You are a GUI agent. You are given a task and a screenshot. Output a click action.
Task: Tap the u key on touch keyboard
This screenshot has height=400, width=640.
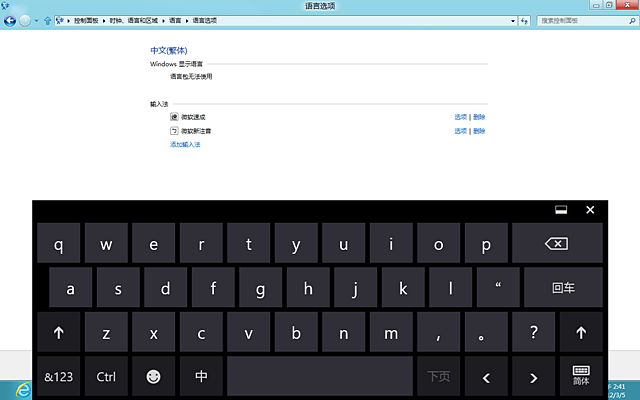pos(344,243)
